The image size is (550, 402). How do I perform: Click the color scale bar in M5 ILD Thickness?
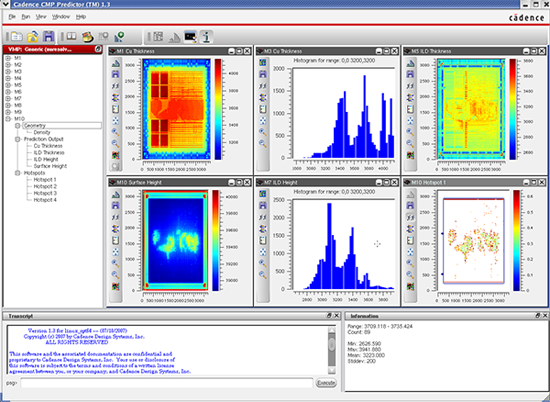[x=513, y=109]
